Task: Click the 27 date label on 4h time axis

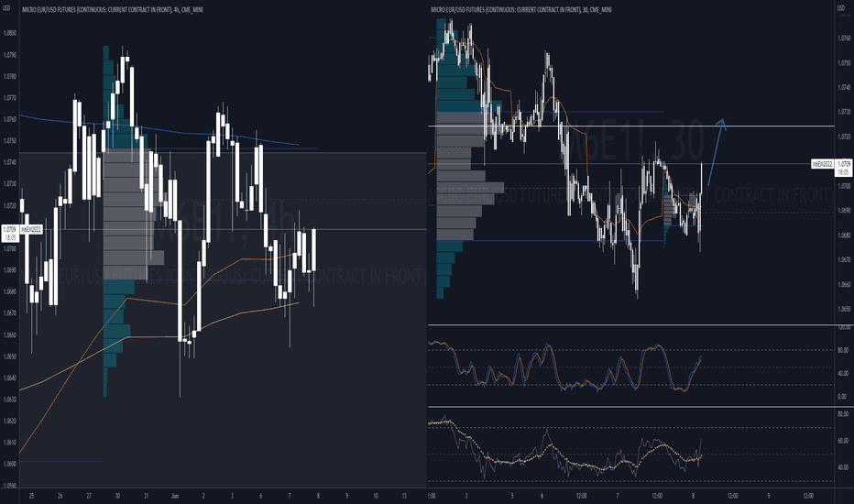Action: tap(89, 496)
